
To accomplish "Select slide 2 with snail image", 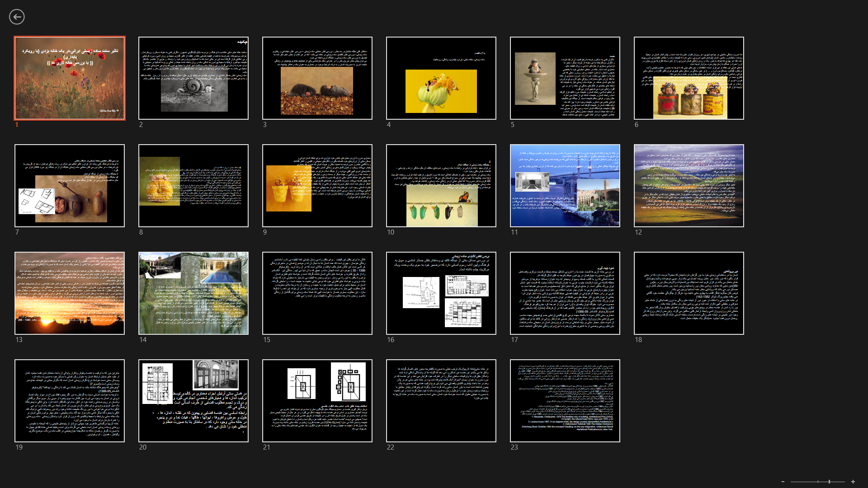I will [x=193, y=78].
